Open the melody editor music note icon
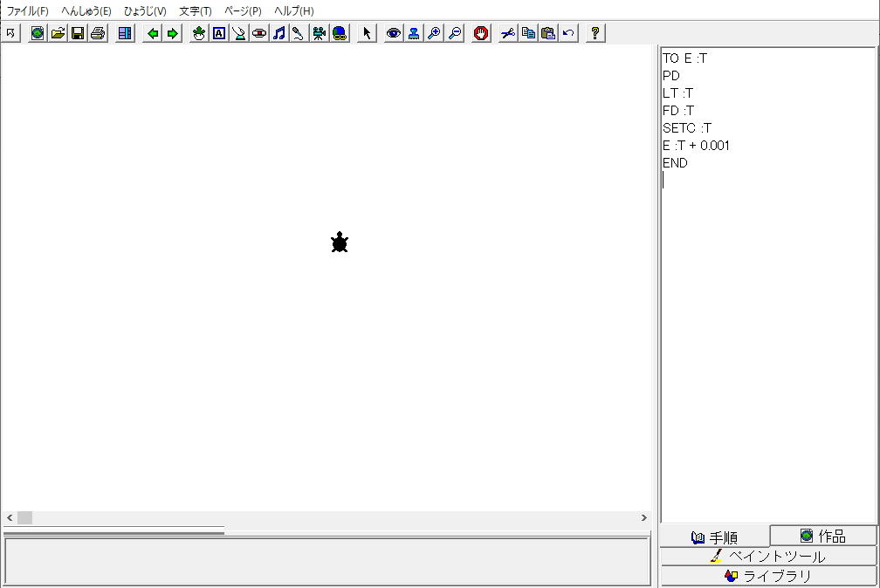Image resolution: width=880 pixels, height=588 pixels. 279,33
